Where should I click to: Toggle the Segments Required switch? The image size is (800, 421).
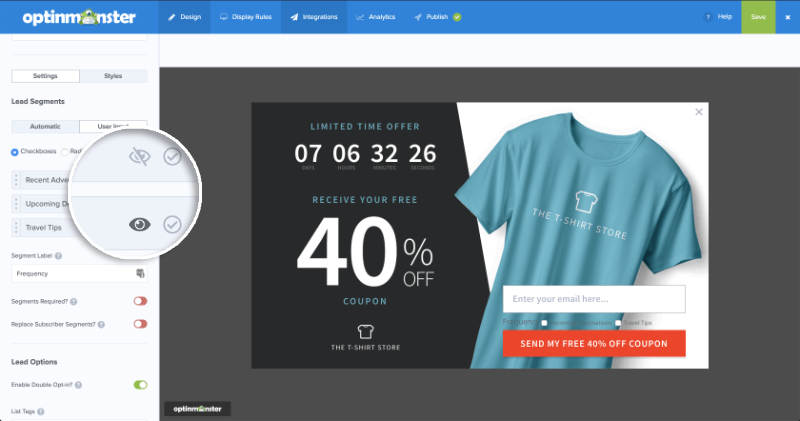pos(140,301)
